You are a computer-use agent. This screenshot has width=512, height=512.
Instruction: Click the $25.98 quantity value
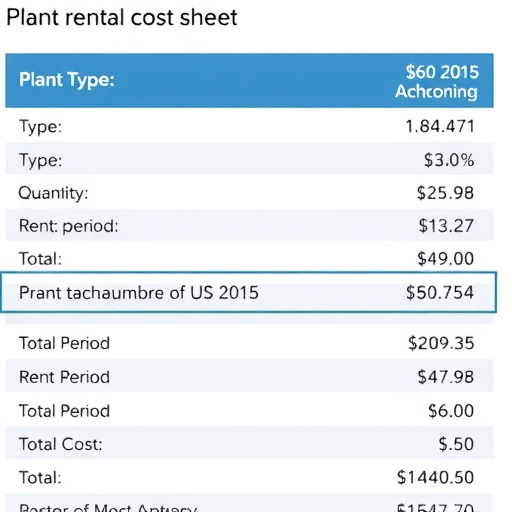click(x=445, y=193)
